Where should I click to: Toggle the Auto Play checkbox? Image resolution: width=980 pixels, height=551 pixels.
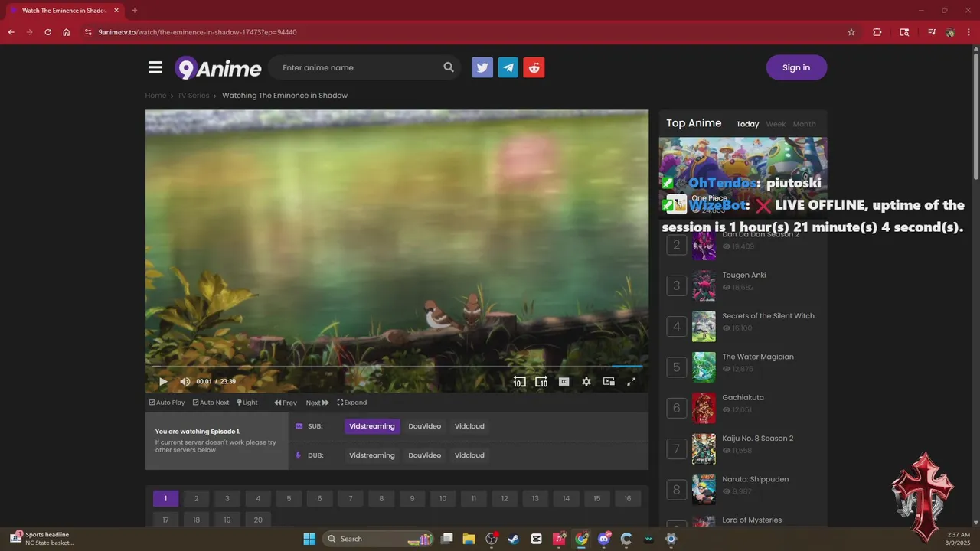click(167, 403)
